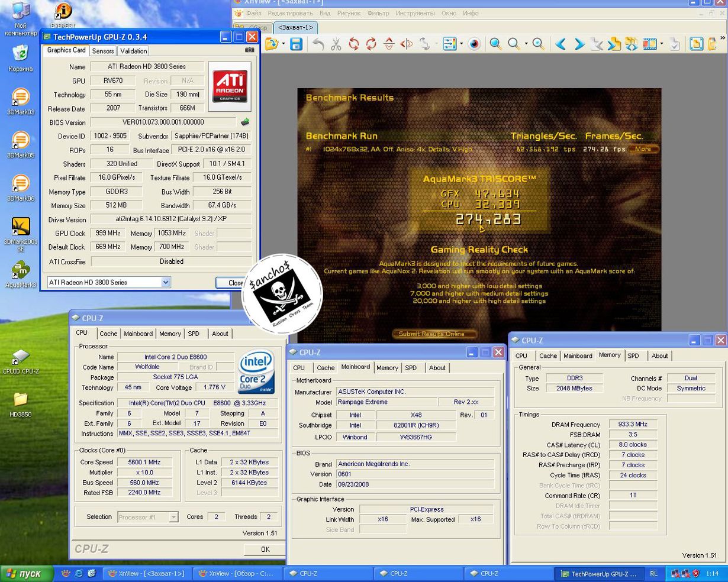Go to next image with blue right arrow
728x582 pixels.
pyautogui.click(x=579, y=44)
